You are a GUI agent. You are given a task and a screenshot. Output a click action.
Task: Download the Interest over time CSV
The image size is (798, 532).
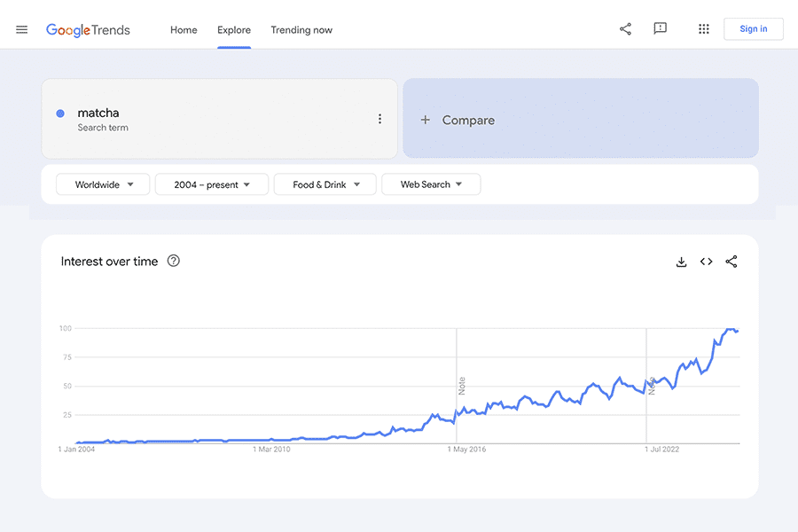(681, 262)
